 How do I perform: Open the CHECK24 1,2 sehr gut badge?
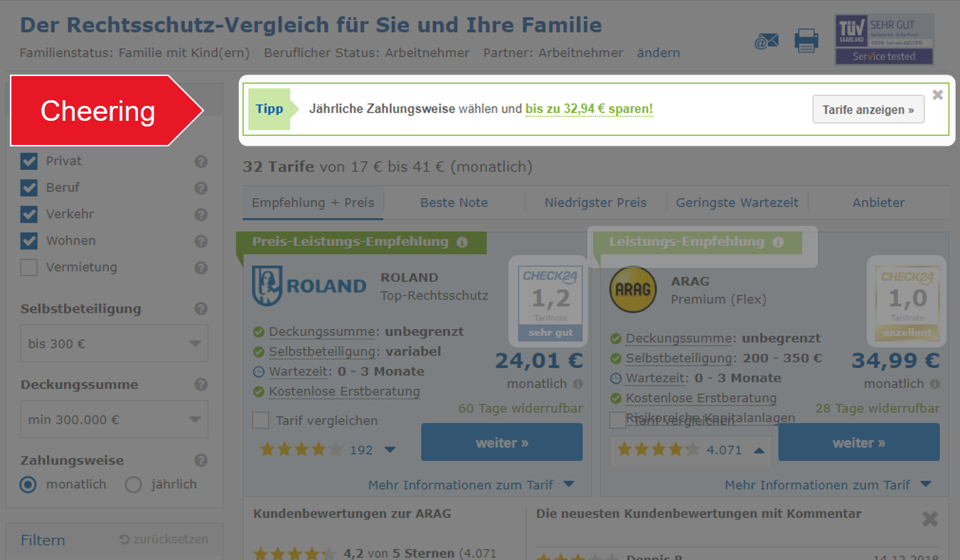pyautogui.click(x=551, y=303)
